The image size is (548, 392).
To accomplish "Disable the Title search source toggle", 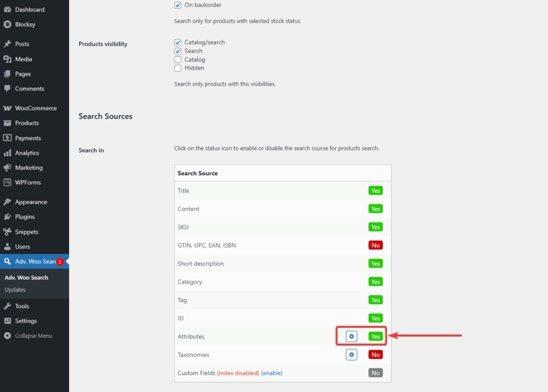I will [x=375, y=190].
